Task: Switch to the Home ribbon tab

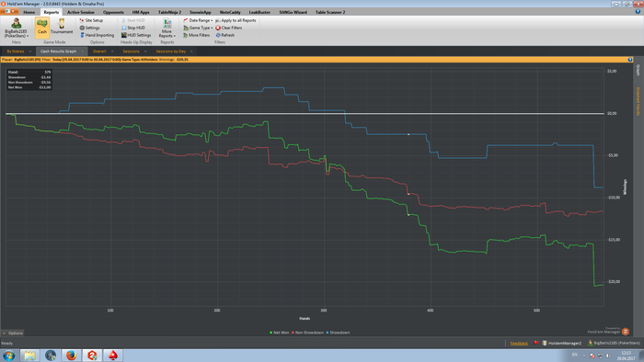Action: tap(29, 12)
